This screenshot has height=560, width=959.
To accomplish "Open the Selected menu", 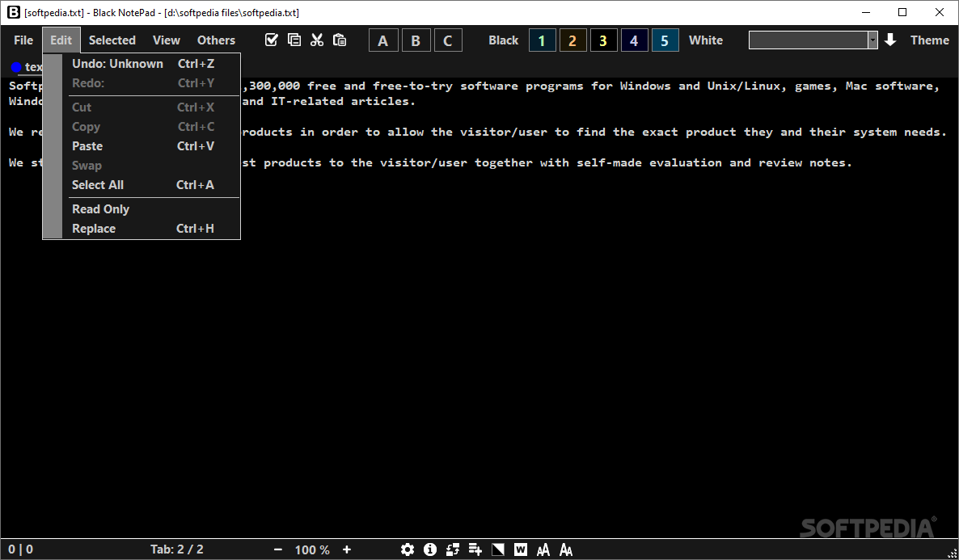I will coord(112,40).
